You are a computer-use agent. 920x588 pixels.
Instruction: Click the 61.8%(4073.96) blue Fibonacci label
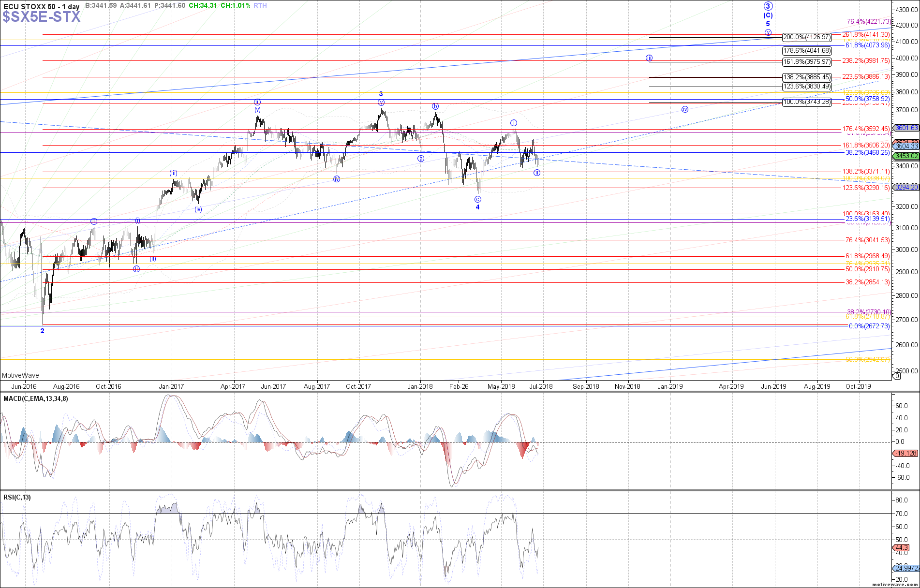(x=867, y=45)
